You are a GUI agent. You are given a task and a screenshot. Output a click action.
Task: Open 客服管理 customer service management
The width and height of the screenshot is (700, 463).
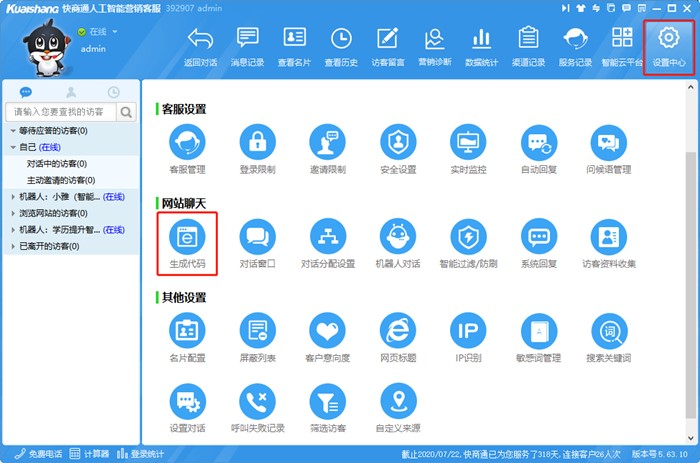(187, 144)
